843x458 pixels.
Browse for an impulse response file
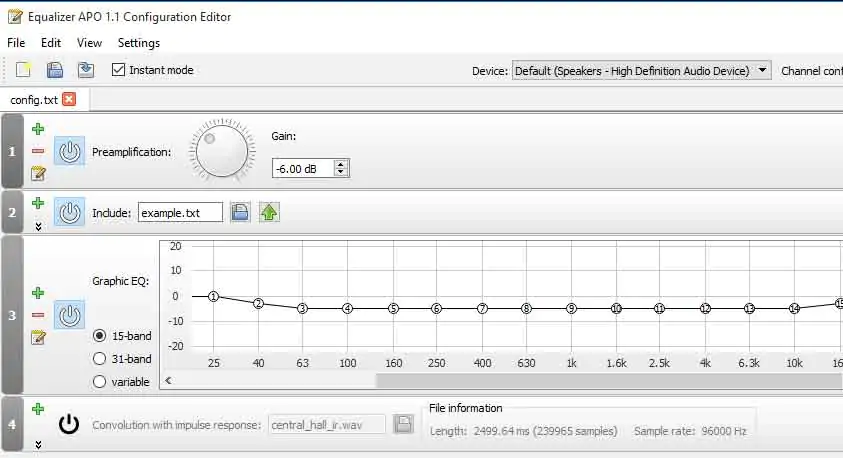click(403, 425)
